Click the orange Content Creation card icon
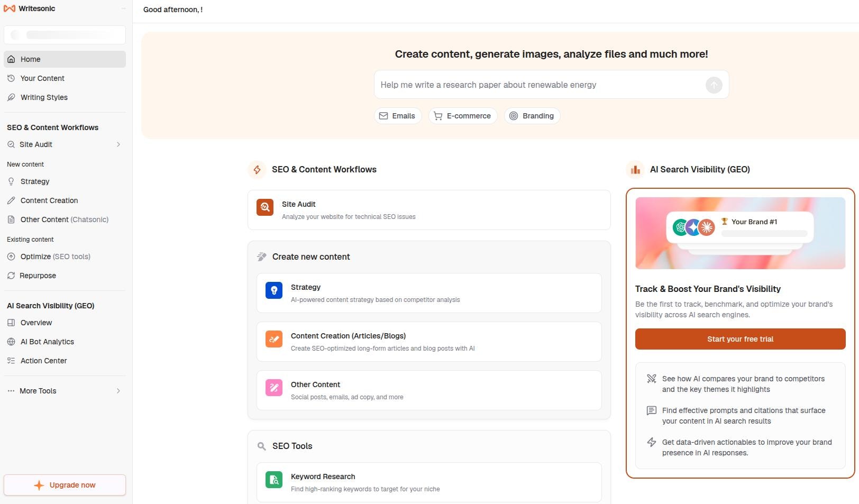The width and height of the screenshot is (859, 504). [274, 339]
